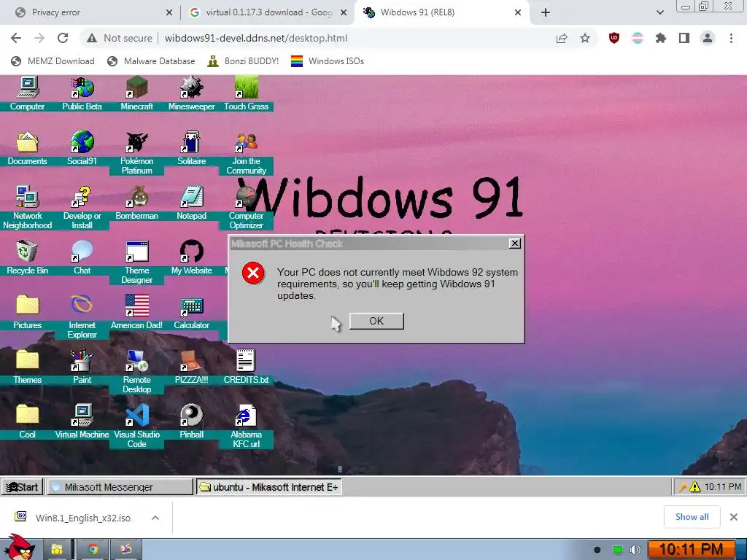Viewport: 747px width, 560px height.
Task: Switch to the virtual 0.1.17.3 download tab
Action: tap(268, 12)
